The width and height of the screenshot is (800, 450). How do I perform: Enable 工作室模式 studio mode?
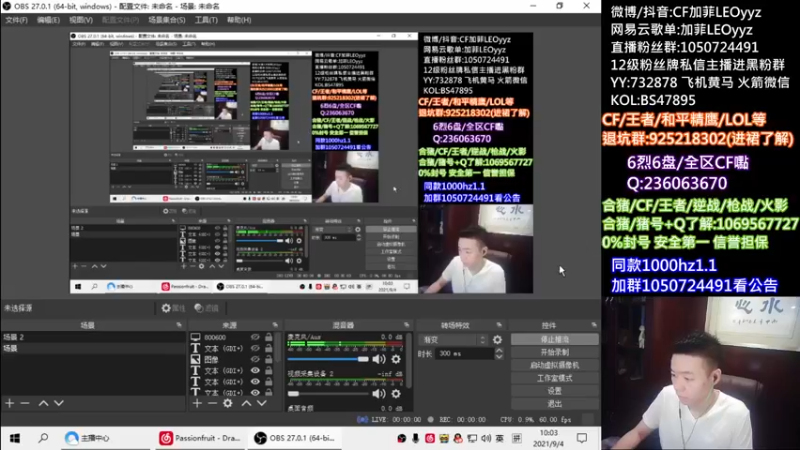555,378
